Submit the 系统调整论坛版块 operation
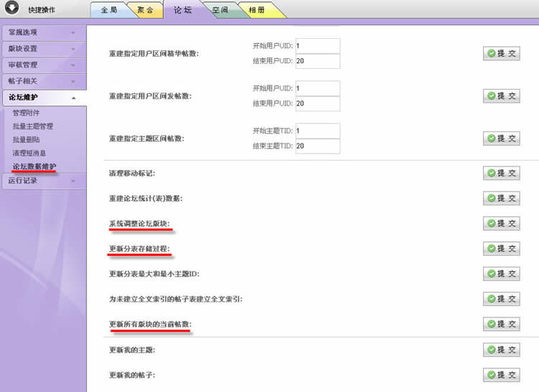This screenshot has width=539, height=392. click(x=502, y=223)
